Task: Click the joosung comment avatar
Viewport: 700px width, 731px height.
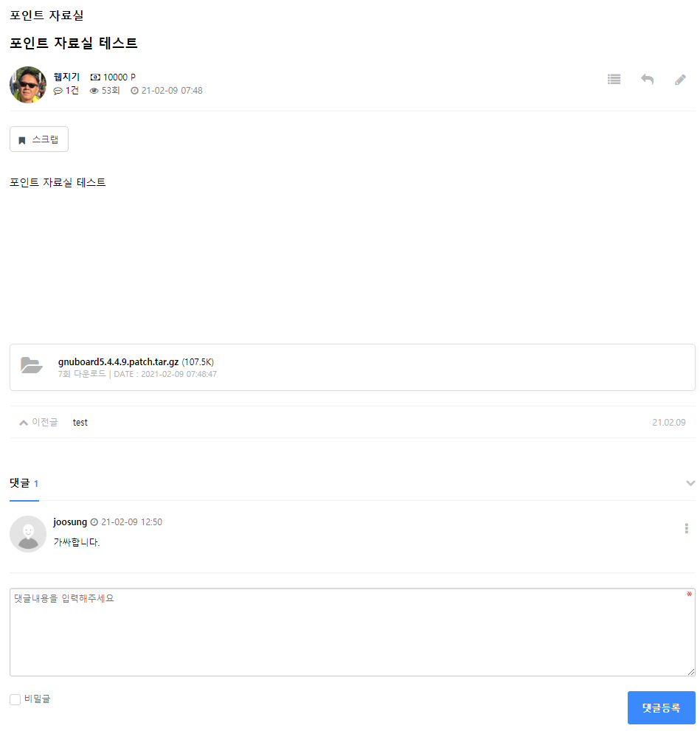Action: click(28, 534)
